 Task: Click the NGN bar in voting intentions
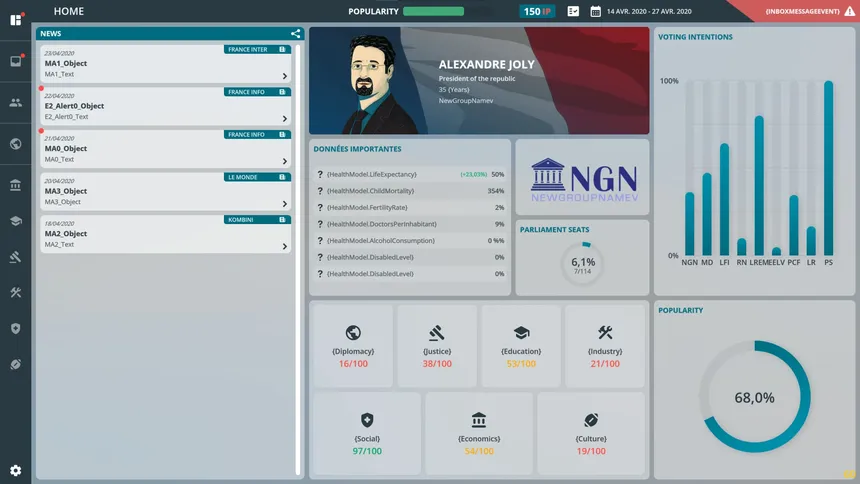689,224
